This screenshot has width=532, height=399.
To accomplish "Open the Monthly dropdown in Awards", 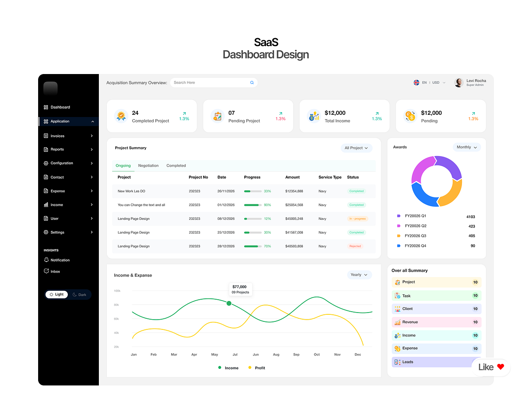I will pos(467,147).
